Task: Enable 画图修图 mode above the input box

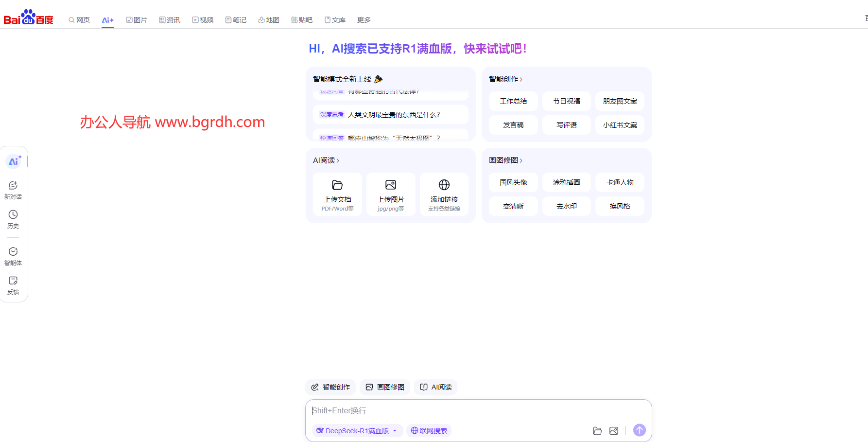Action: click(x=384, y=387)
